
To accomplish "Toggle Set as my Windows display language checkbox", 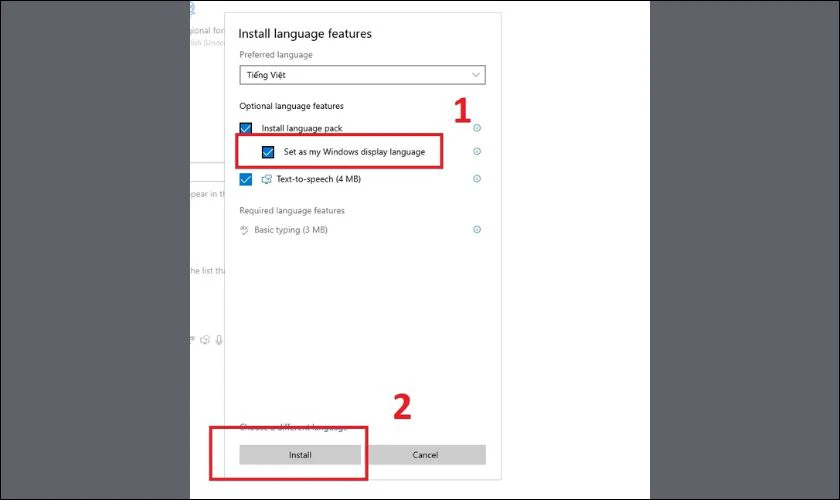I will (268, 152).
